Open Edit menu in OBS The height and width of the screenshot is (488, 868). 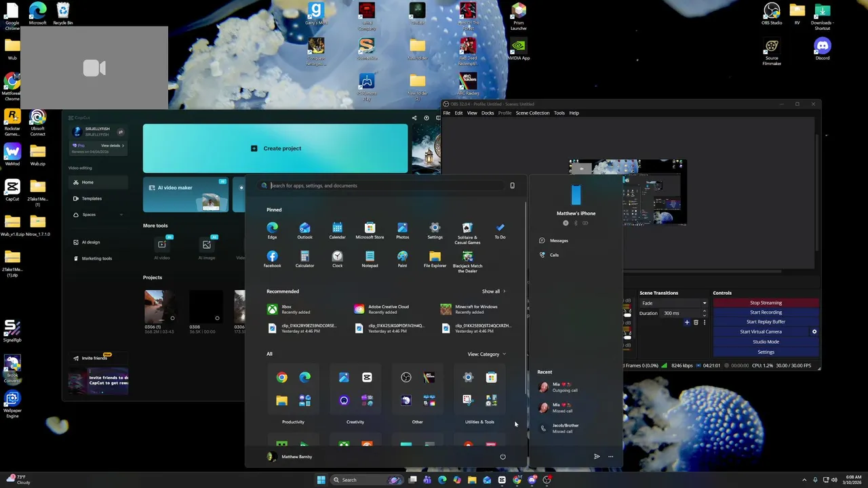(x=458, y=113)
